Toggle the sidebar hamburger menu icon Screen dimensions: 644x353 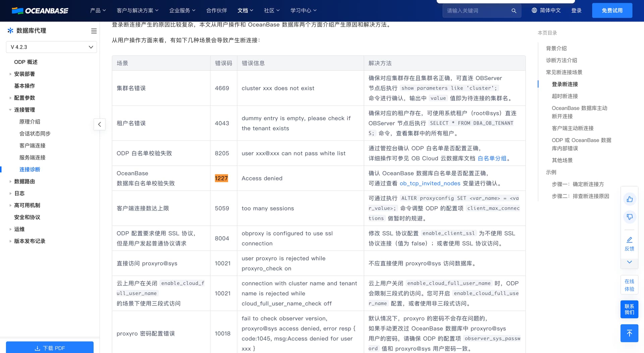[94, 31]
